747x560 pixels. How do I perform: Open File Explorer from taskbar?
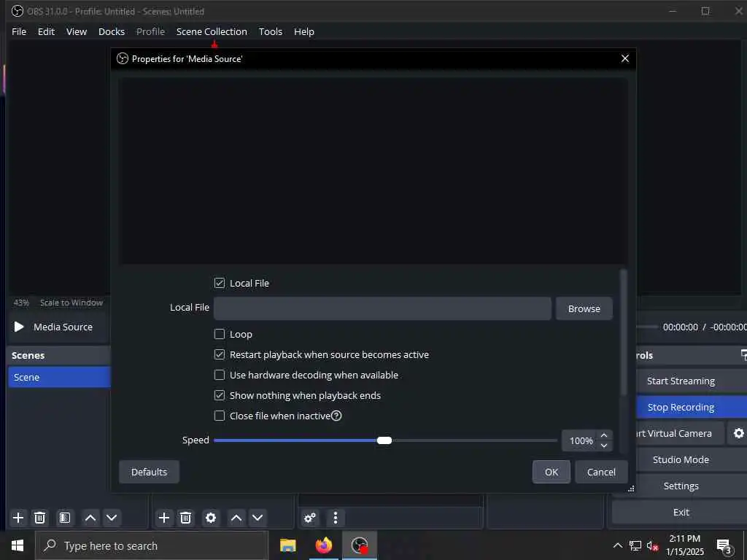pyautogui.click(x=287, y=545)
